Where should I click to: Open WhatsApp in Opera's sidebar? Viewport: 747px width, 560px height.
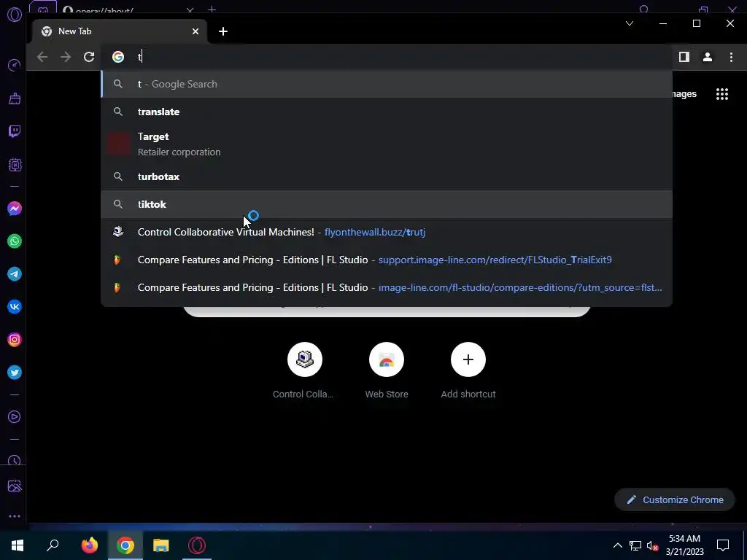point(15,241)
